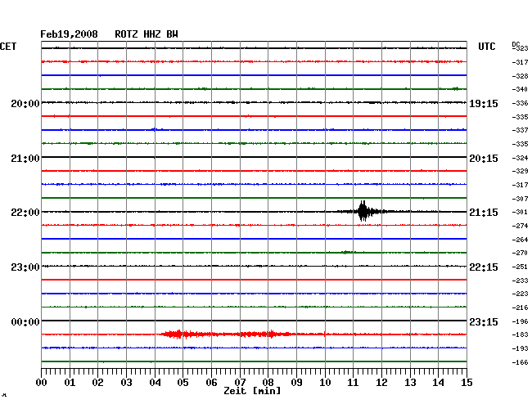The height and width of the screenshot is (404, 532).
Task: Select the -251 DC offset value
Action: (520, 267)
